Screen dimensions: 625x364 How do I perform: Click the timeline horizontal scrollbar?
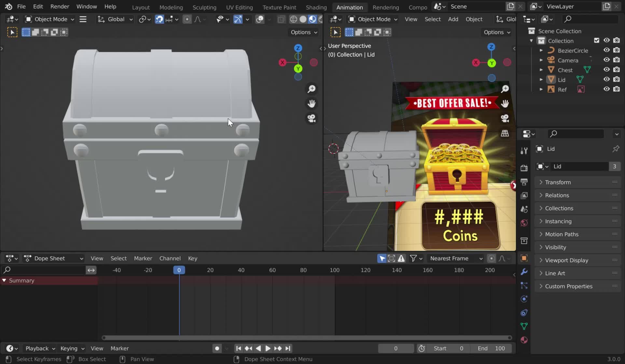306,338
